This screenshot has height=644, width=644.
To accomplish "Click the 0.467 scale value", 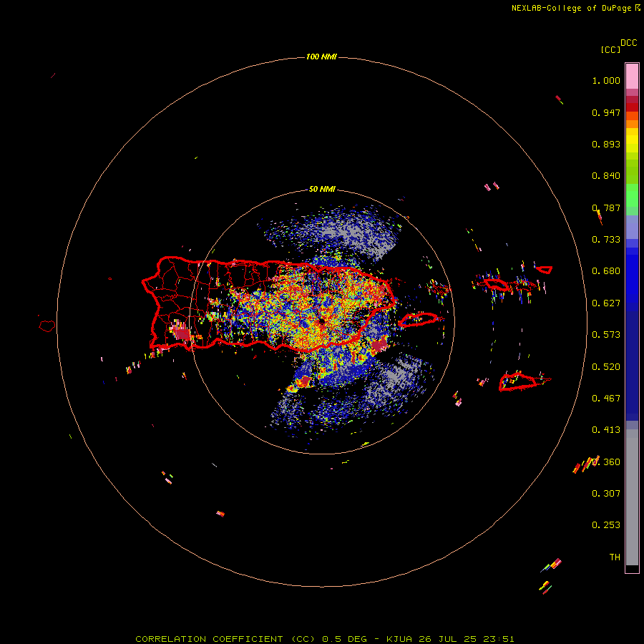I will 606,399.
